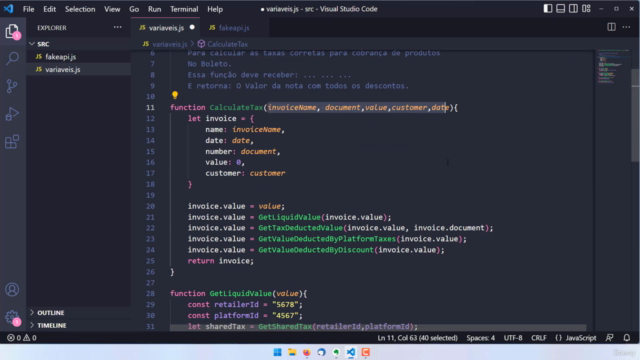Open Firefox from the taskbar

click(307, 352)
